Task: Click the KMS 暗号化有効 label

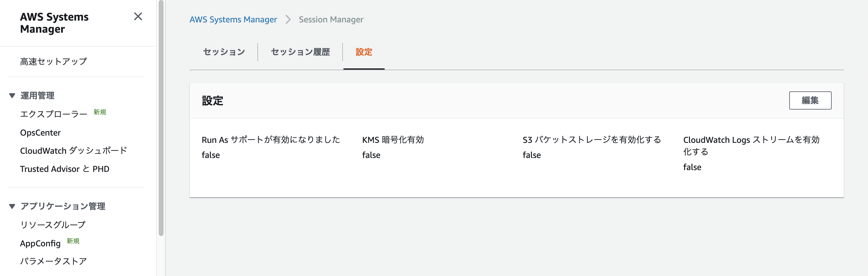Action: [x=393, y=140]
